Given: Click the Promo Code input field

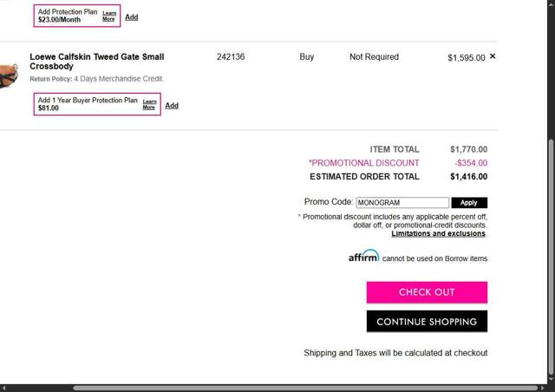Looking at the screenshot, I should tap(402, 203).
